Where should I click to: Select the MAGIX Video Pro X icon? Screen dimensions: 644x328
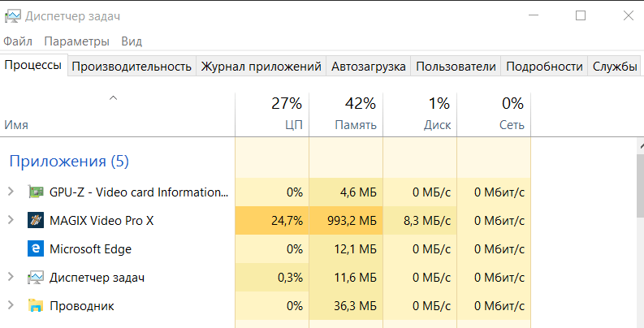[36, 220]
